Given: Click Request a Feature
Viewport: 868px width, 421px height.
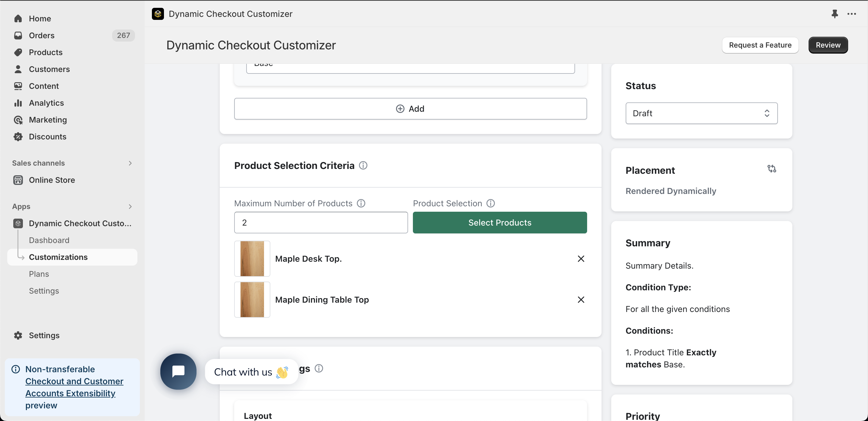Looking at the screenshot, I should 760,45.
